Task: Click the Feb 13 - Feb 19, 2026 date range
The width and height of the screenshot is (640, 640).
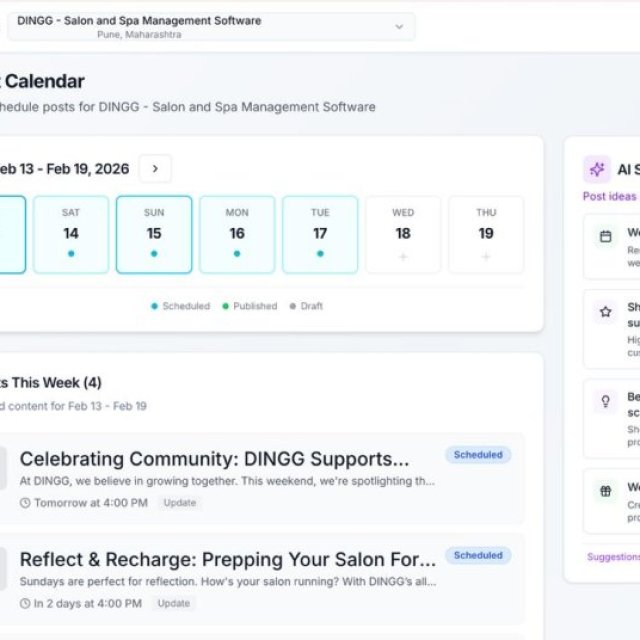Action: (64, 169)
